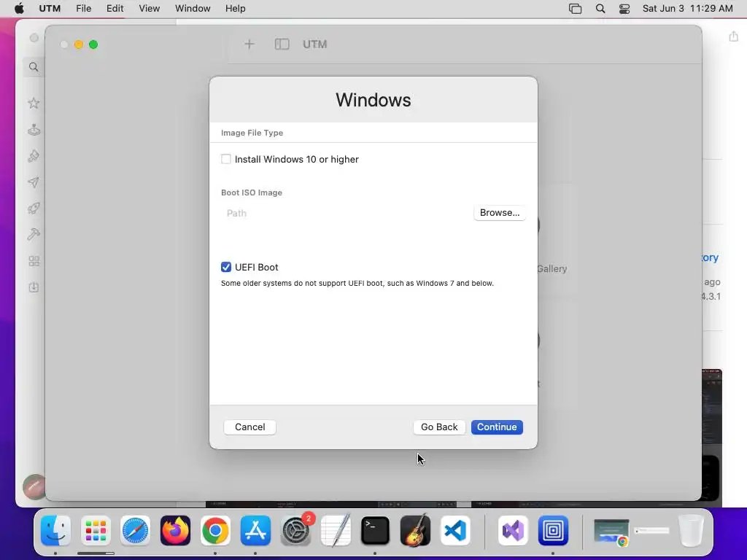
Task: Open the File menu
Action: (83, 9)
